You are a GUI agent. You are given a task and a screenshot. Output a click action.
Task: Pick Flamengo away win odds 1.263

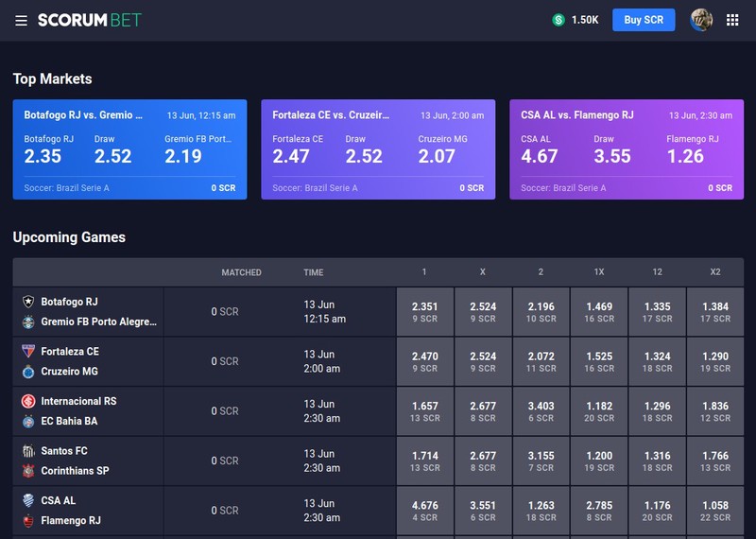point(541,511)
